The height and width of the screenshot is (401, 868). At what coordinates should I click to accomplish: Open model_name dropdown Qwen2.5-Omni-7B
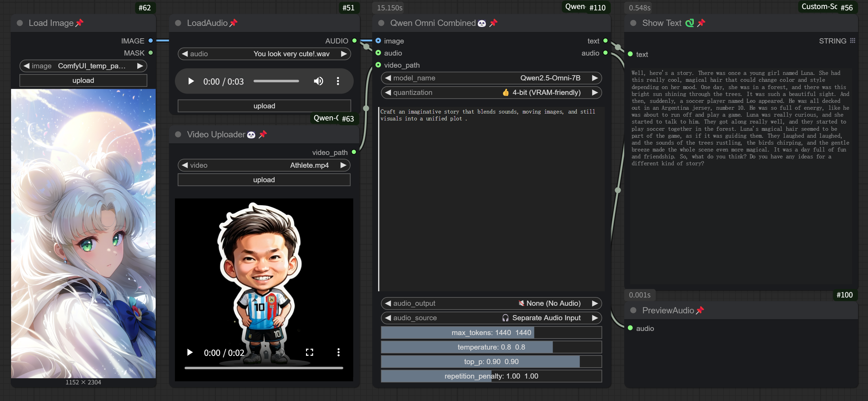(x=491, y=78)
